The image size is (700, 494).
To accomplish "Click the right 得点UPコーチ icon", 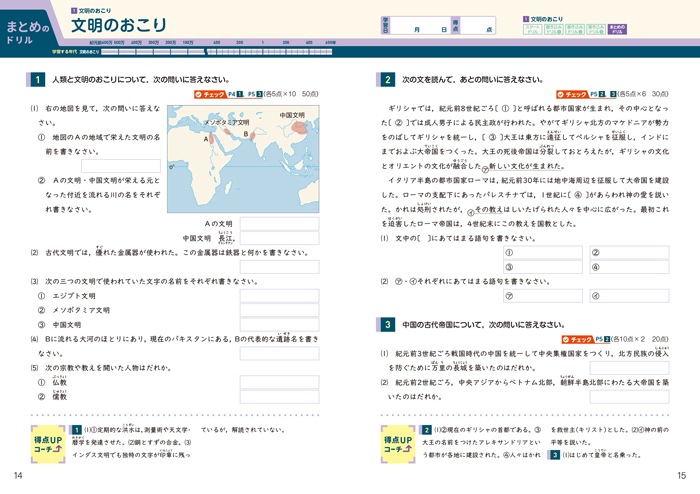I will click(x=398, y=444).
